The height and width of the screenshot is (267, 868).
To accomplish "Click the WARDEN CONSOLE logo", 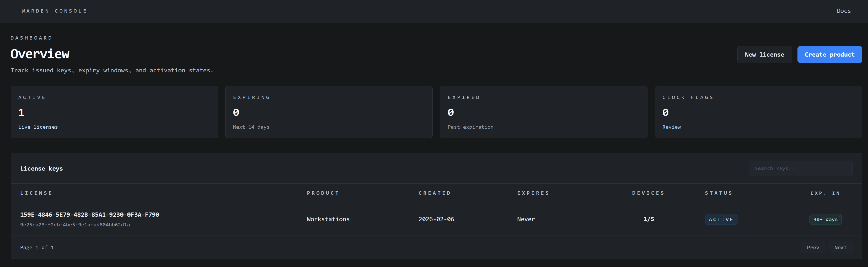I will point(54,11).
